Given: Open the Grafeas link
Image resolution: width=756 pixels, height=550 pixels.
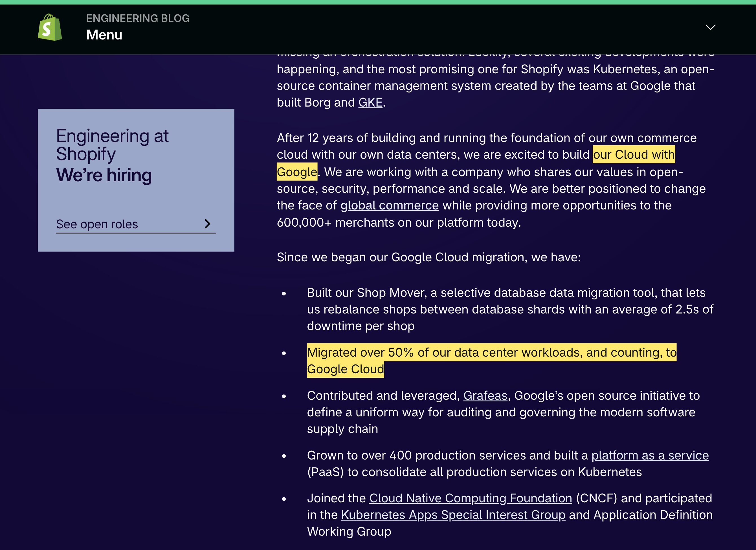Looking at the screenshot, I should [485, 396].
